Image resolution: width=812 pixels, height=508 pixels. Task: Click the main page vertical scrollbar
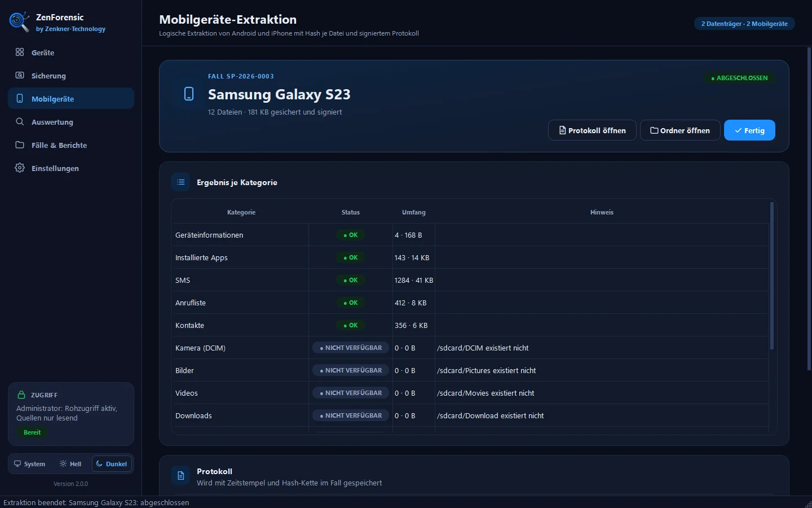pyautogui.click(x=809, y=209)
